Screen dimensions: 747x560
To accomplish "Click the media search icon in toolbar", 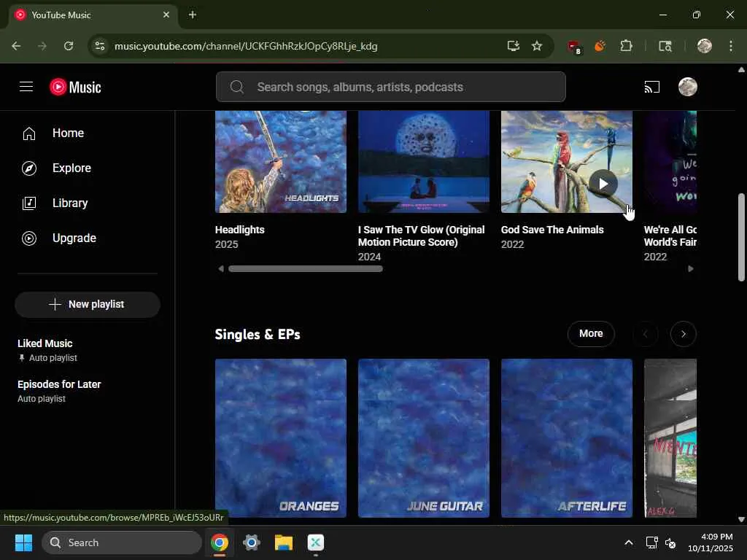I will pyautogui.click(x=665, y=46).
